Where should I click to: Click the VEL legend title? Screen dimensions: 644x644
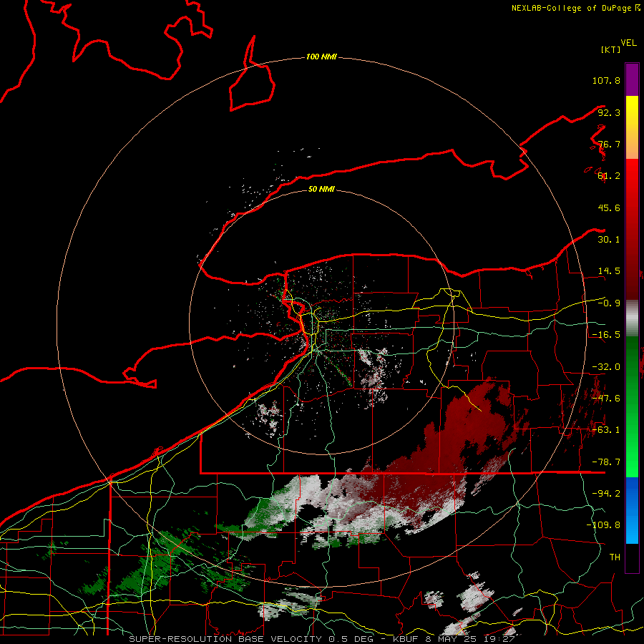click(628, 43)
